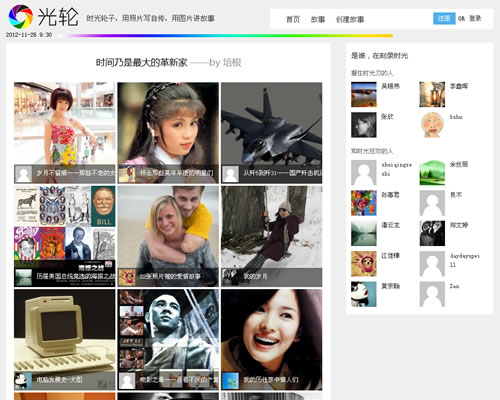The height and width of the screenshot is (400, 500).
Task: Click the blue 注册 button
Action: click(x=444, y=18)
